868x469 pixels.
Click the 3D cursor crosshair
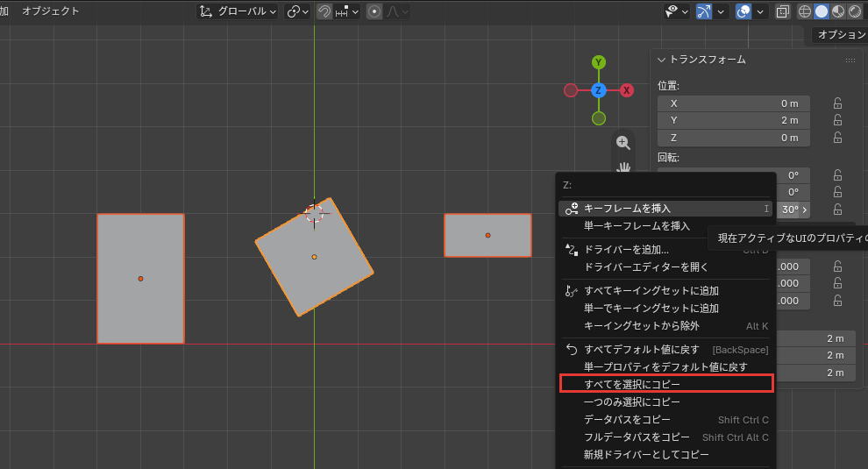pos(315,213)
